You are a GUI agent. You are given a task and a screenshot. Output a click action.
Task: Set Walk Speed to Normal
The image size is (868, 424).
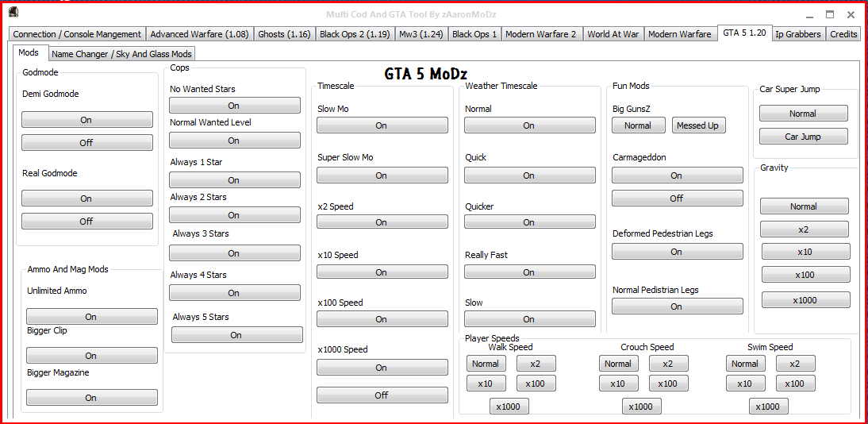coord(486,364)
